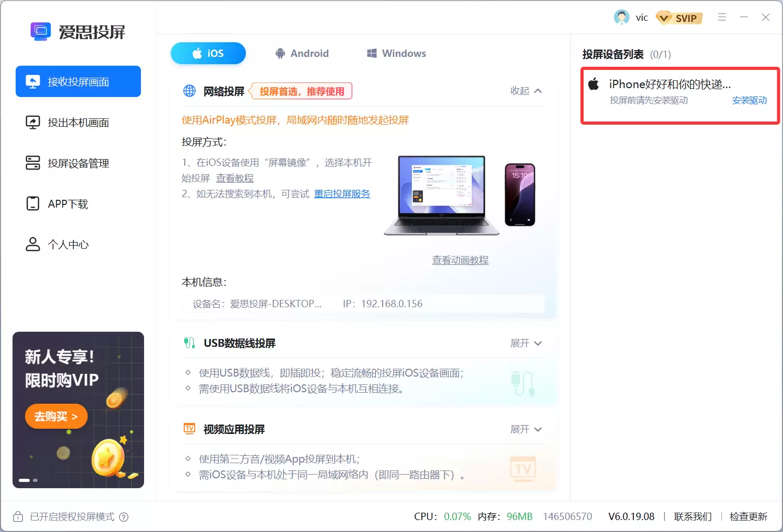Collapse the 网络投屏 section
The width and height of the screenshot is (783, 532).
click(526, 91)
